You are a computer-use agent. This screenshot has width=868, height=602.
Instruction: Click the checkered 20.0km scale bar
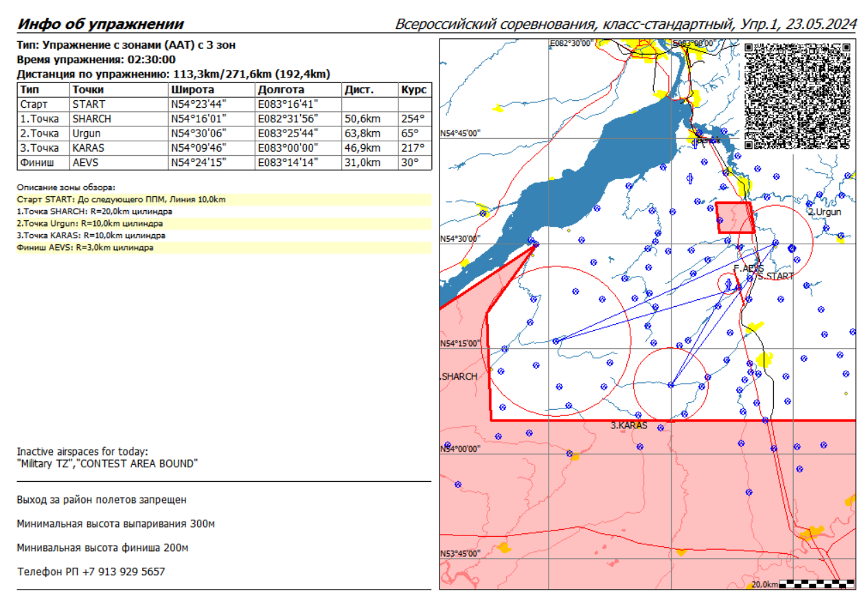pyautogui.click(x=817, y=584)
